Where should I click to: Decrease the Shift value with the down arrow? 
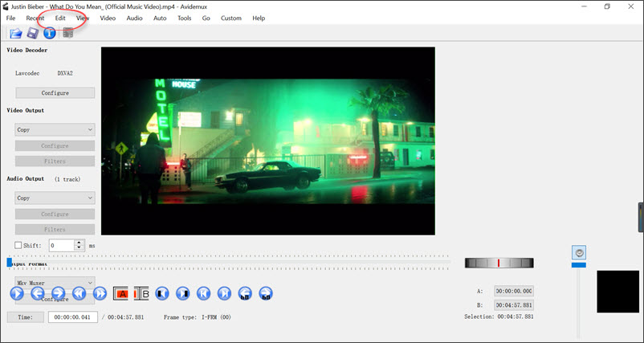(79, 248)
